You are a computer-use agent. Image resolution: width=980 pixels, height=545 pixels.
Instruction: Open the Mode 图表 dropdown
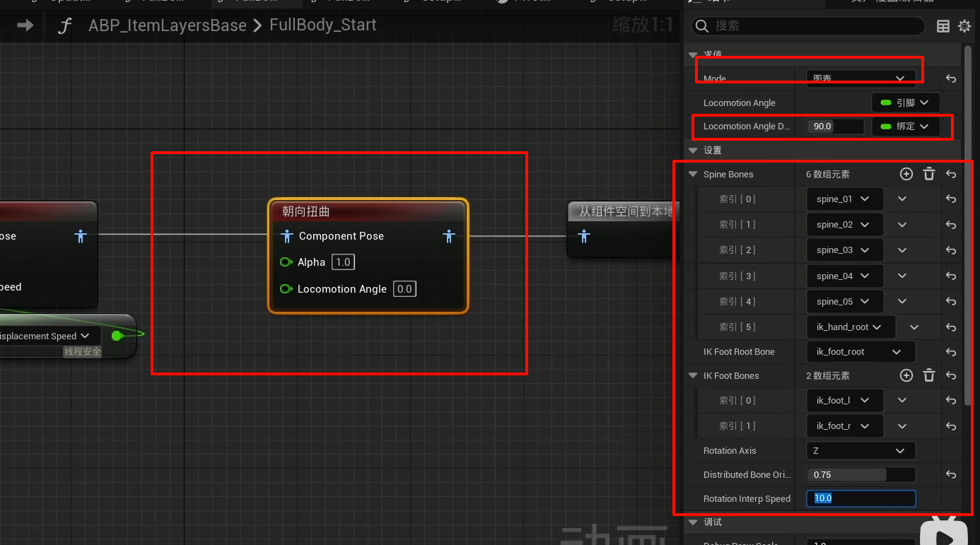861,78
